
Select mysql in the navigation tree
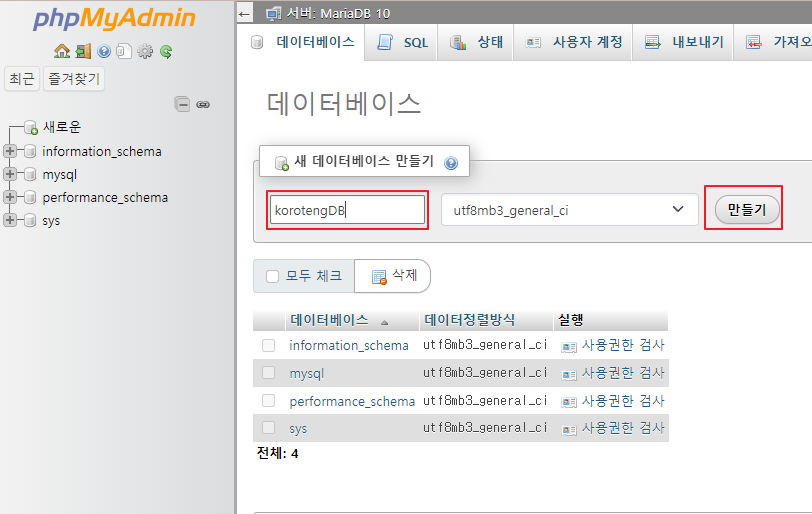(x=60, y=174)
